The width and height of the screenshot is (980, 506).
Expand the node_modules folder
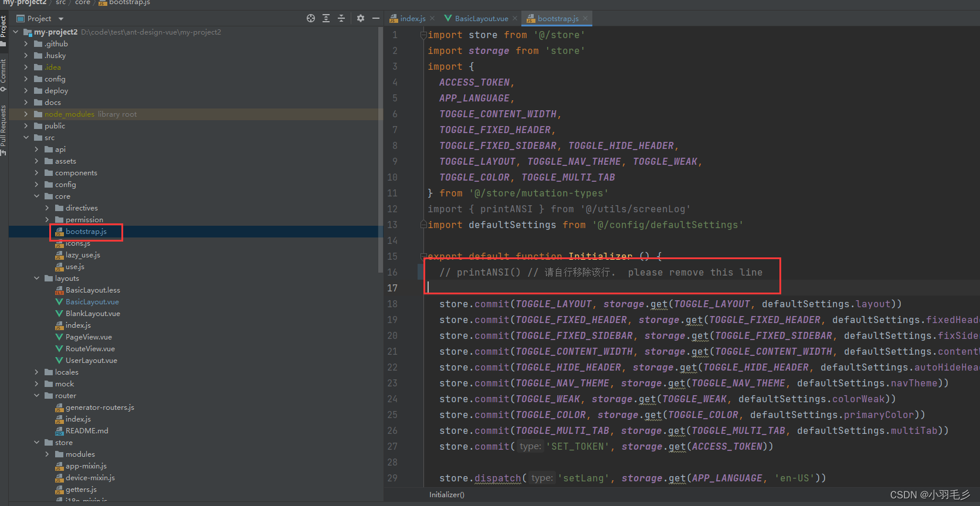[x=26, y=114]
